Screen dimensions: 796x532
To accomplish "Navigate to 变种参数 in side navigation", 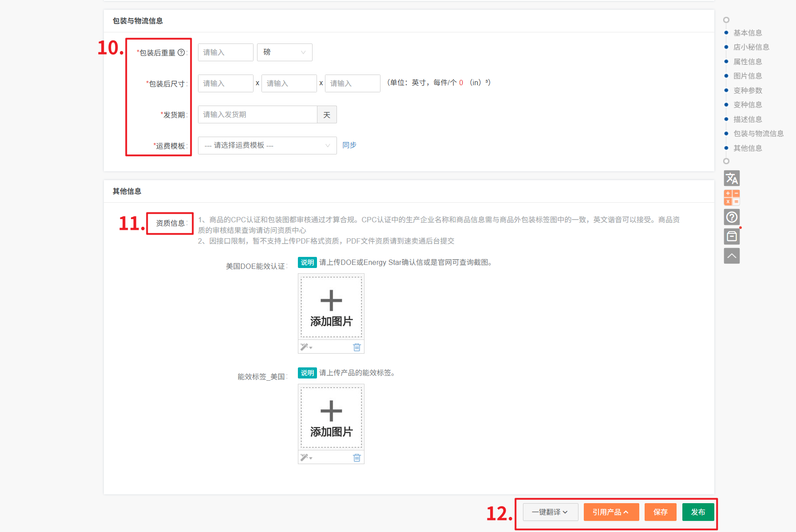I will pyautogui.click(x=747, y=91).
